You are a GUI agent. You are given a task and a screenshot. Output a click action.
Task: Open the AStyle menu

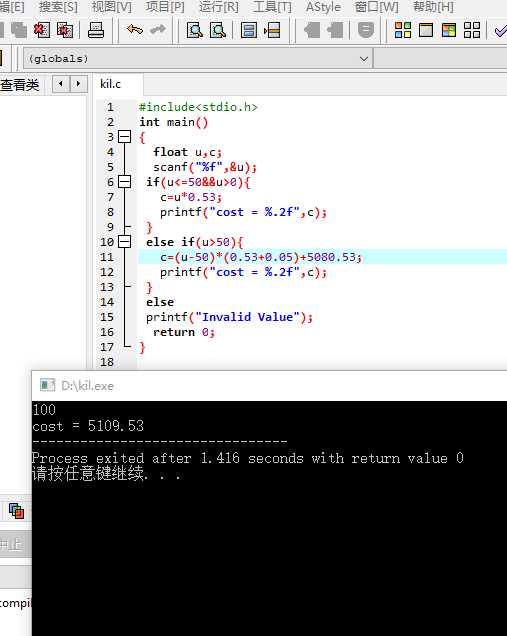click(323, 7)
